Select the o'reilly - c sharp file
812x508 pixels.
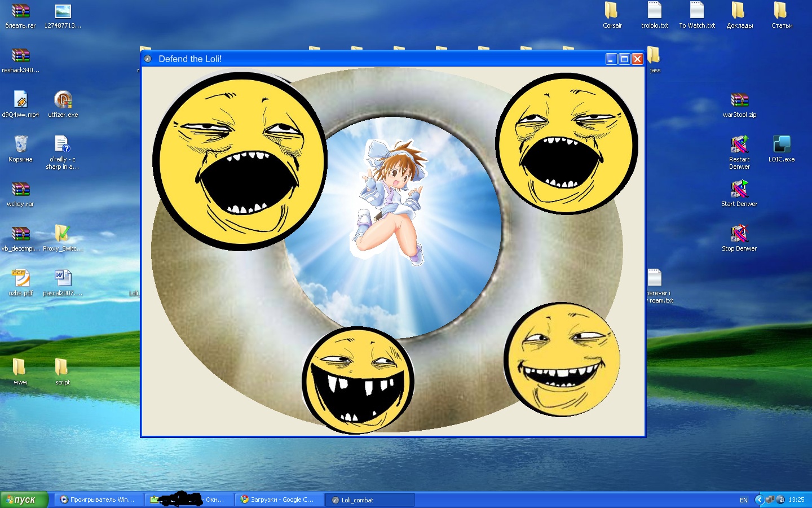(63, 153)
